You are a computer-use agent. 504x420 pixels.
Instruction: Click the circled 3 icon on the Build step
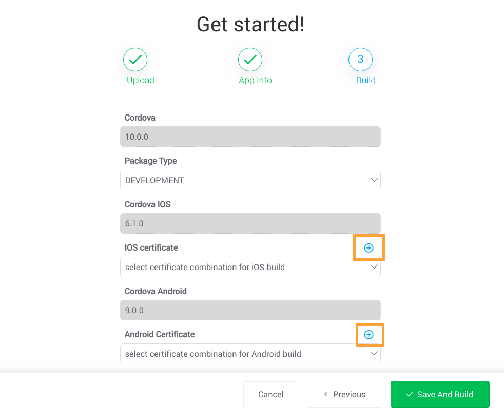360,59
